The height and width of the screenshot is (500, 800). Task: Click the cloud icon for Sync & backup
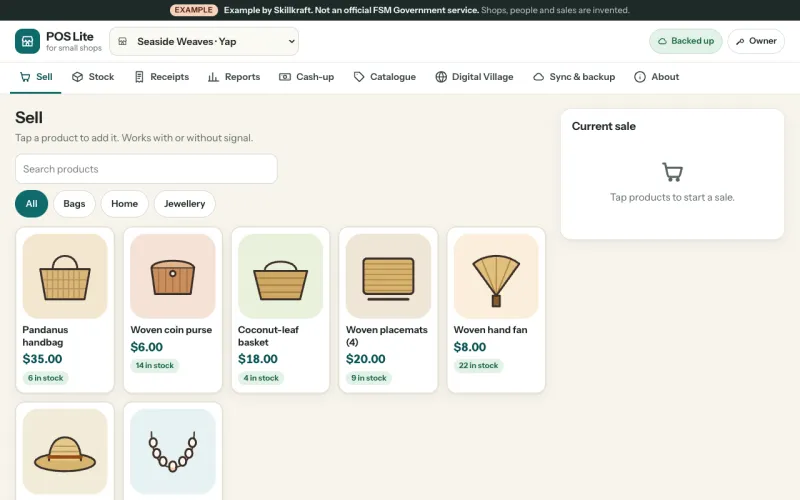[538, 77]
